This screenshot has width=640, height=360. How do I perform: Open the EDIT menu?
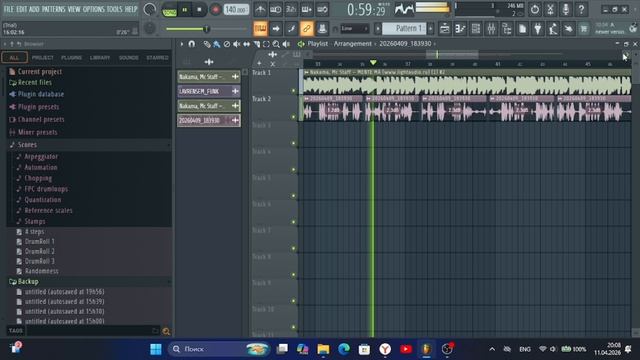(x=22, y=9)
